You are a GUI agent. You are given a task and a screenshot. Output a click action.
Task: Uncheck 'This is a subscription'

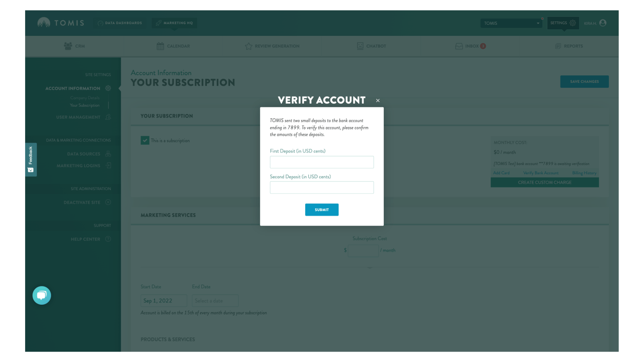click(x=145, y=140)
